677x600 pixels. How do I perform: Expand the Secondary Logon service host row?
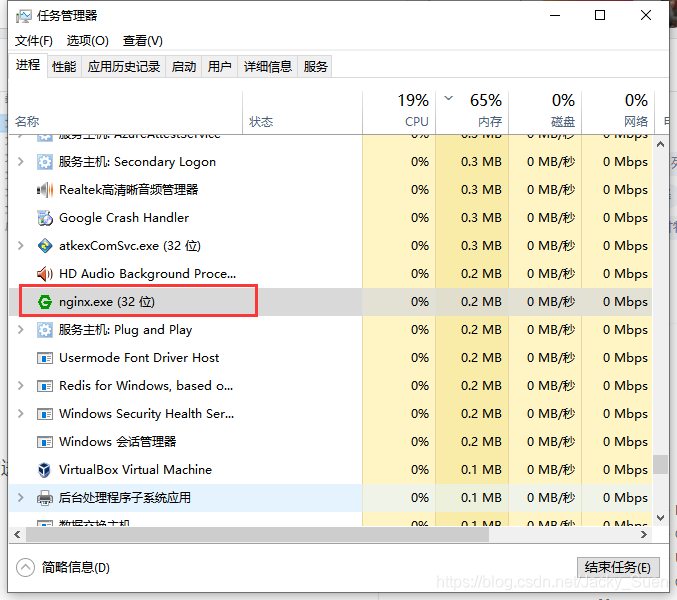coord(21,162)
